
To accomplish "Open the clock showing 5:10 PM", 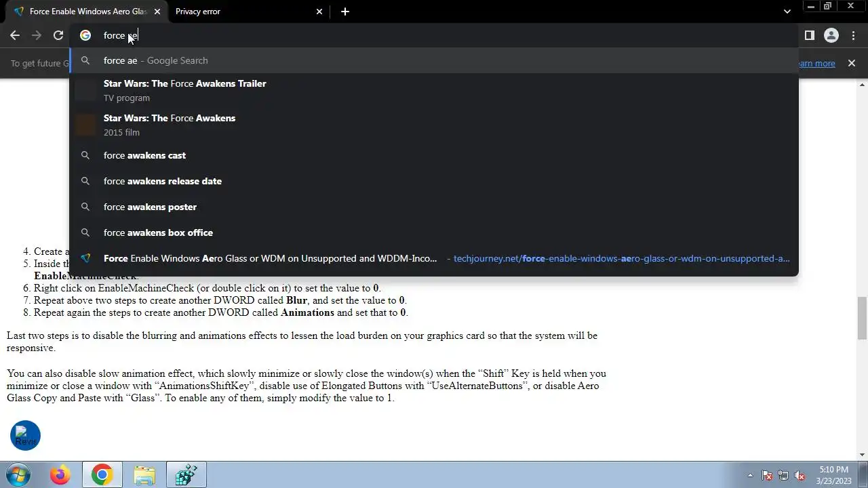I will (x=833, y=475).
